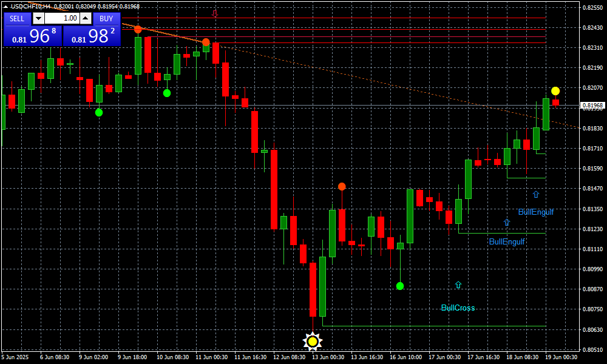This screenshot has height=364, width=607.
Task: Click the 19 Jun 00:30 date on the time axis
Action: 560,357
